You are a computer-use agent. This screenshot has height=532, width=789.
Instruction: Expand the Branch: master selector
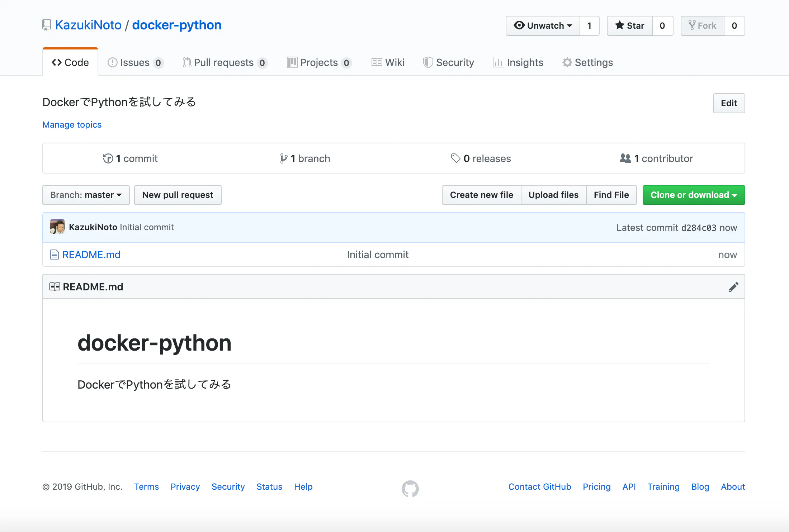[x=86, y=195]
